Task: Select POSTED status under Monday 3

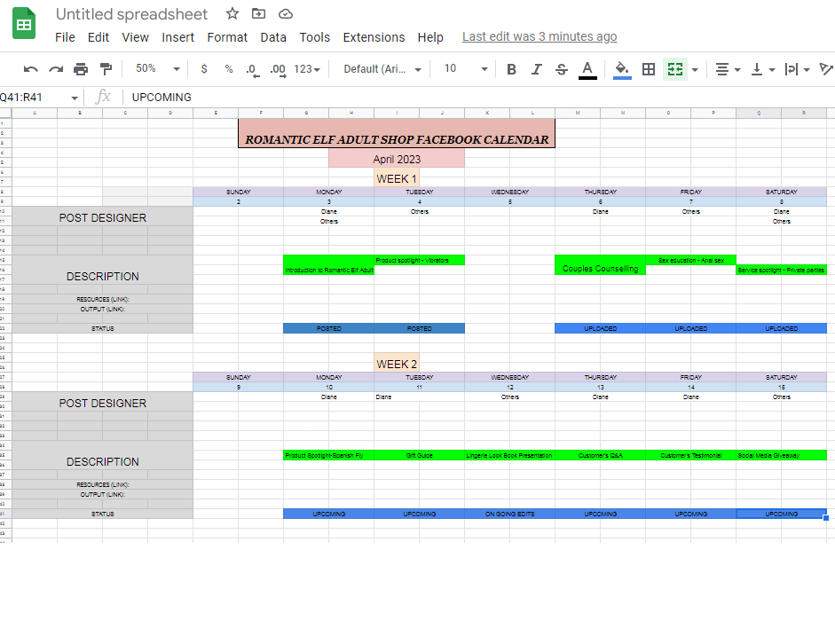Action: 328,328
